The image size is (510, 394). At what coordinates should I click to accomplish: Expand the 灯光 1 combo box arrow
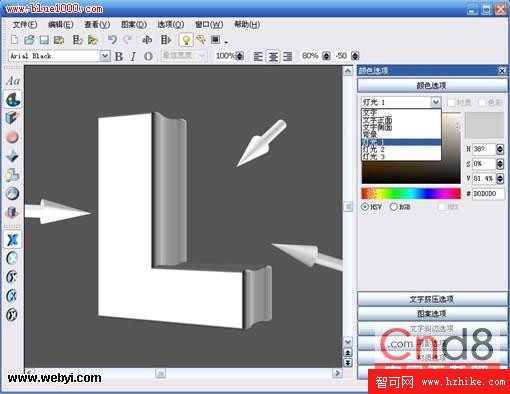(x=435, y=102)
